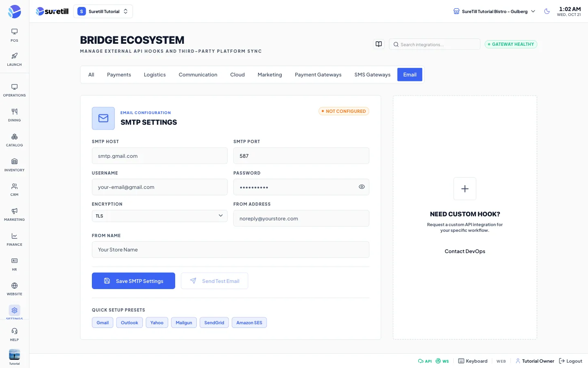Click into the SMTP Port field
Viewport: 588px width, 368px height.
(301, 156)
